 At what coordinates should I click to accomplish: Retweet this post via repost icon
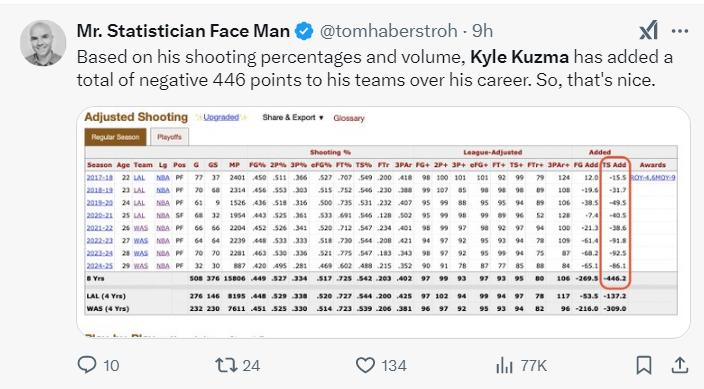click(227, 365)
